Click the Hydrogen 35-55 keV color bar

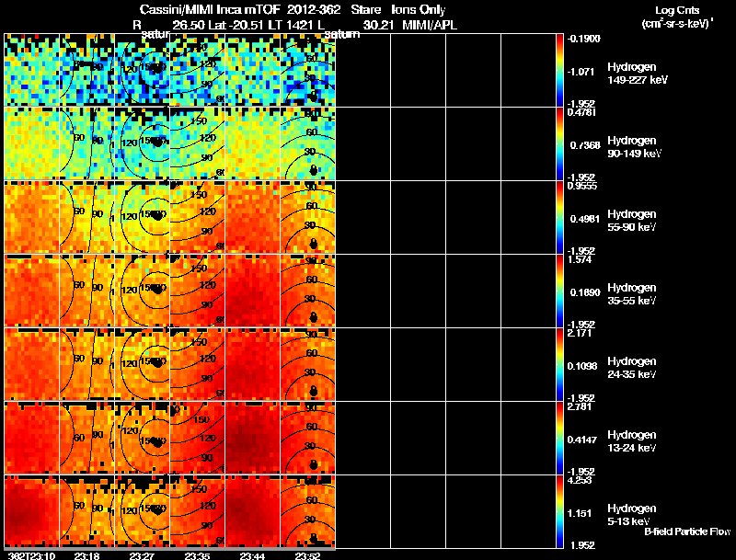point(559,291)
